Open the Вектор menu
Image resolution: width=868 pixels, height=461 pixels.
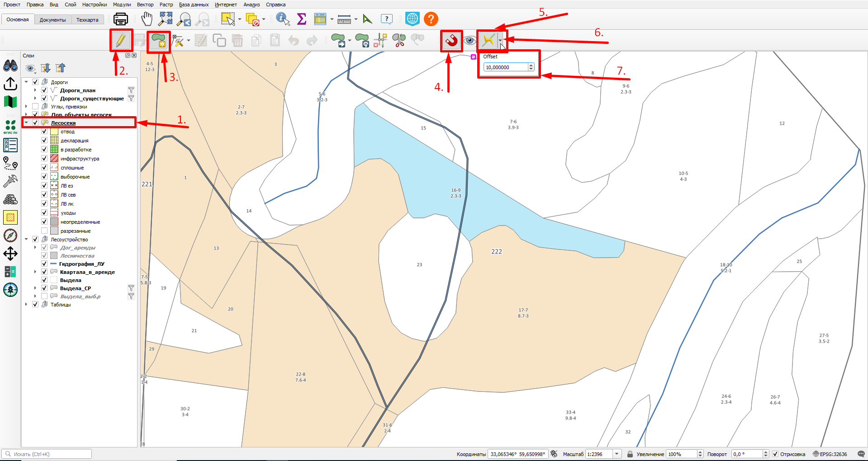coord(145,5)
